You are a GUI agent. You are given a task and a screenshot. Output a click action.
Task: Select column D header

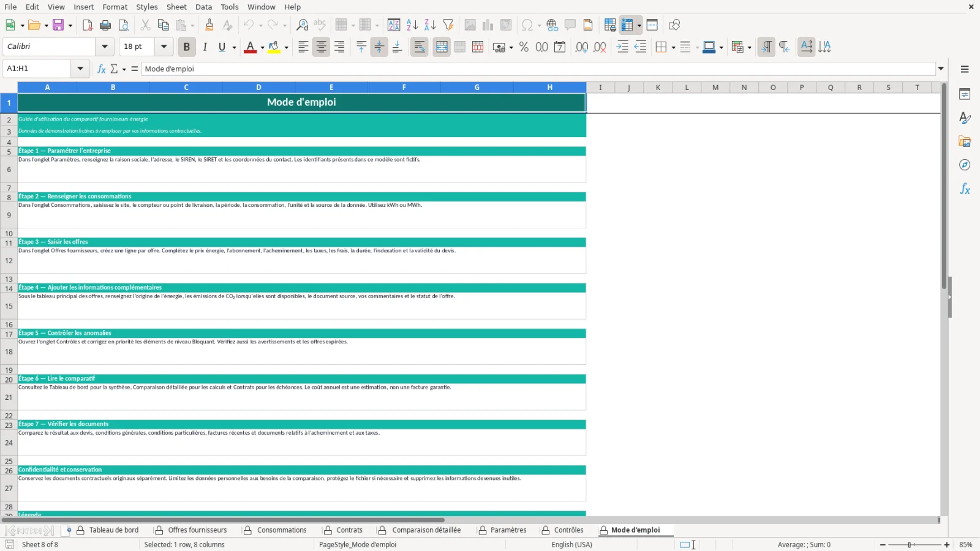[258, 88]
